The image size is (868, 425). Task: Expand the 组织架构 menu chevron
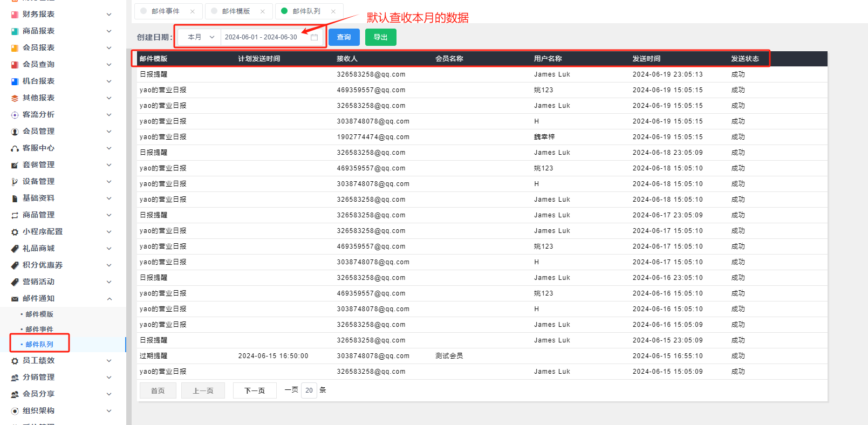pos(109,411)
